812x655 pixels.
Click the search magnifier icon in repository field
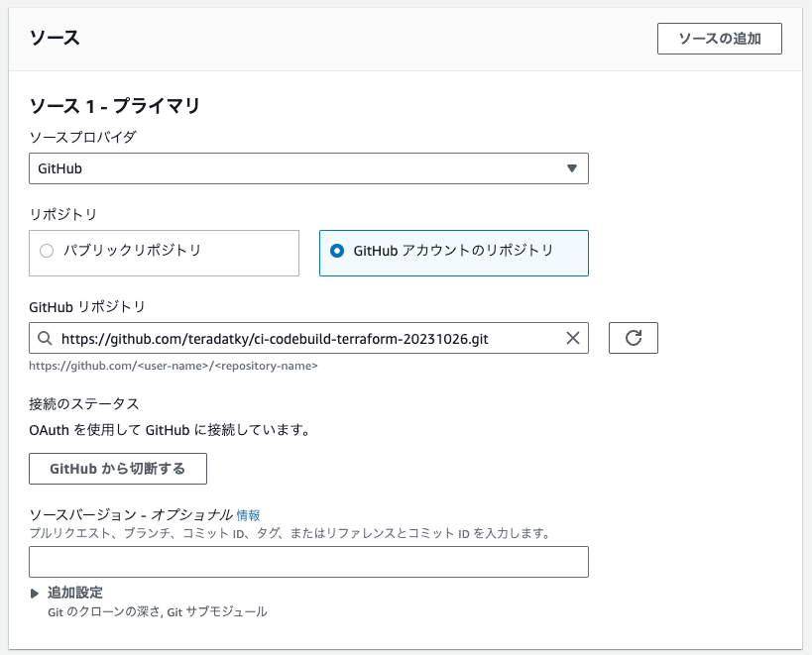pos(45,338)
